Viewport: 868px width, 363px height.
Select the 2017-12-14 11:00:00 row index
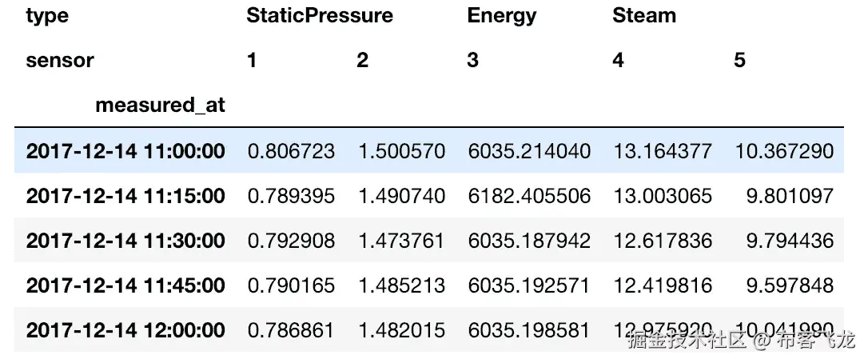pyautogui.click(x=125, y=151)
